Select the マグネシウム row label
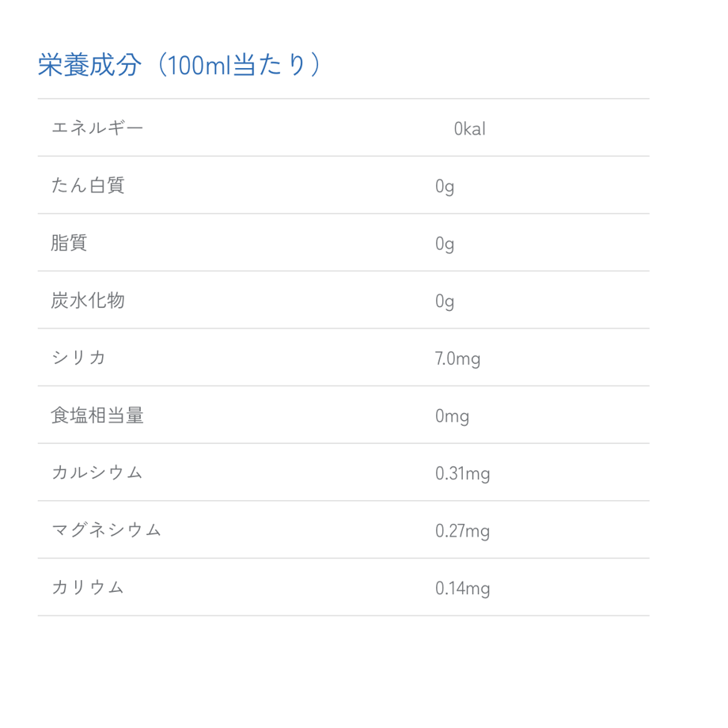The height and width of the screenshot is (728, 728). coord(107,530)
